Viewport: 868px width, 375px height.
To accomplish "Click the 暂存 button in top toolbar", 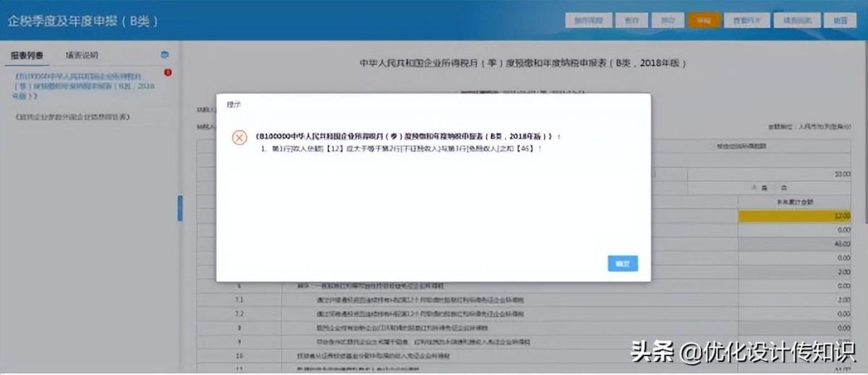I will coord(631,20).
